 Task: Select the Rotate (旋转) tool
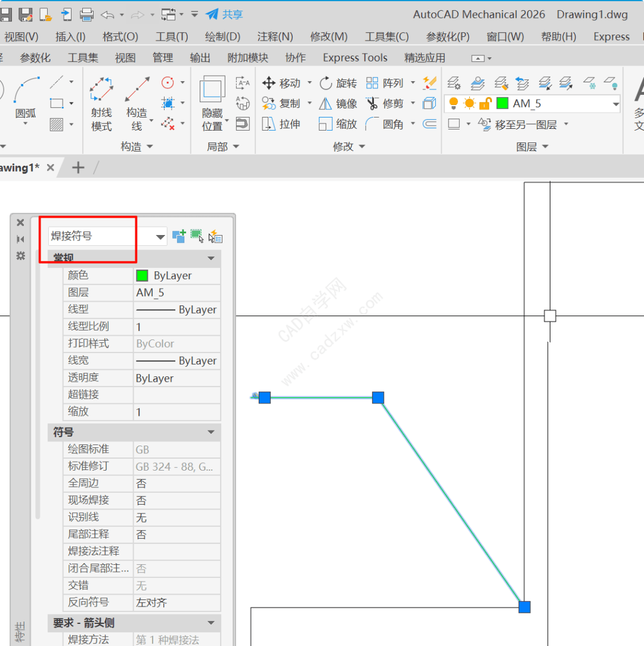click(326, 83)
